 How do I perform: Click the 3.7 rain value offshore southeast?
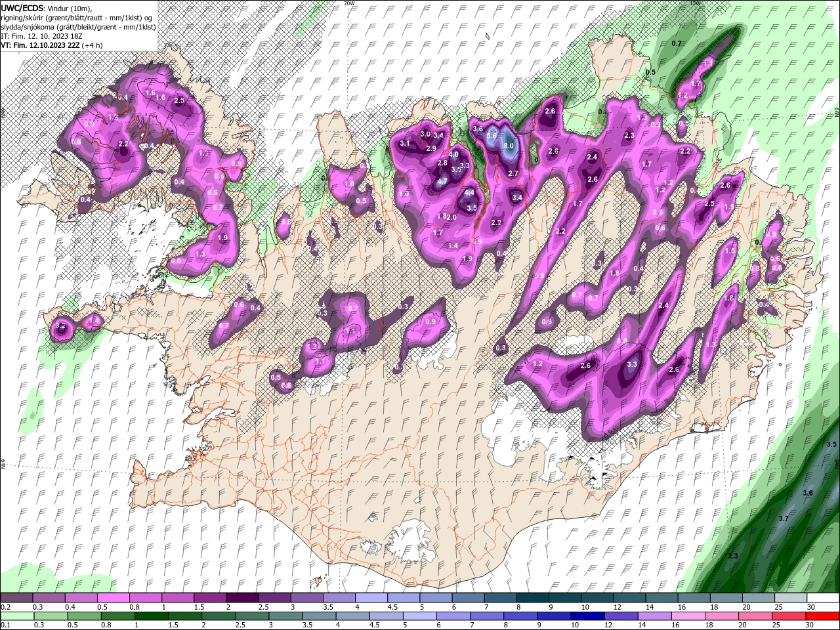[x=783, y=518]
